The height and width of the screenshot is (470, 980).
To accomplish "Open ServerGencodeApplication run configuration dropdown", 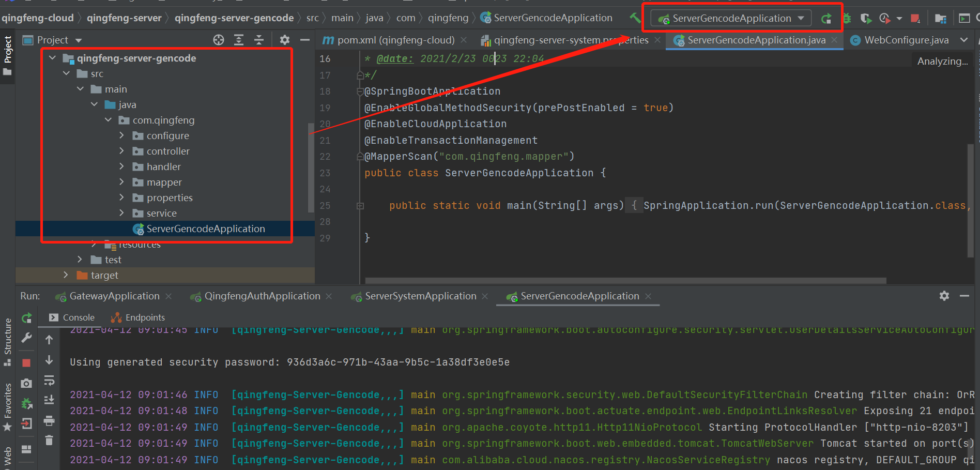I will (x=731, y=18).
